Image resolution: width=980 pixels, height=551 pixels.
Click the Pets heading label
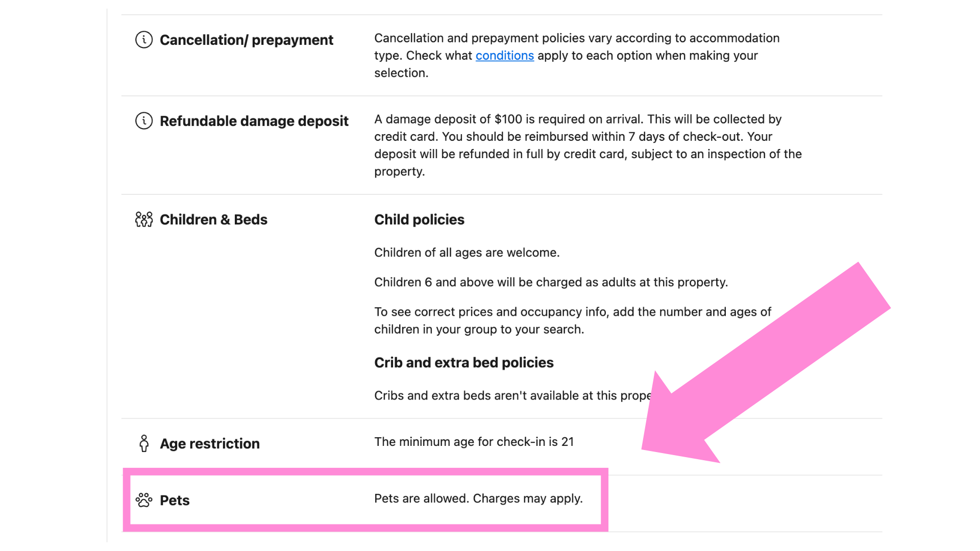175,500
